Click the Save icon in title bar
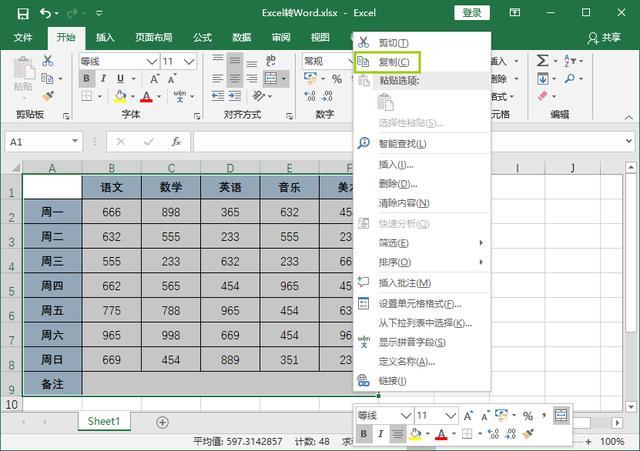Image resolution: width=640 pixels, height=451 pixels. pyautogui.click(x=23, y=13)
